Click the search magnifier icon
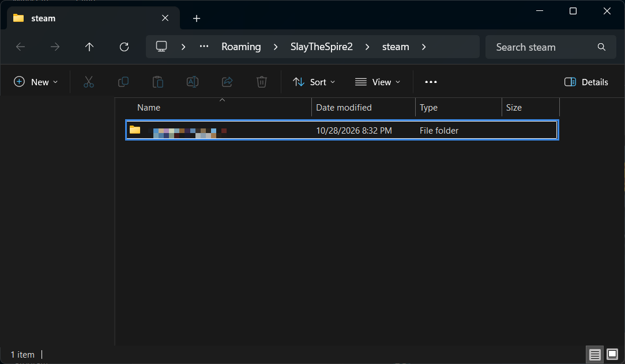 tap(601, 47)
